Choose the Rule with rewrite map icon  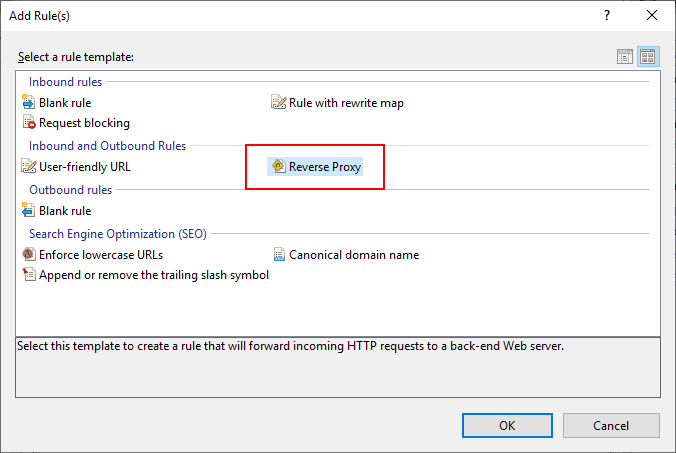[x=279, y=103]
